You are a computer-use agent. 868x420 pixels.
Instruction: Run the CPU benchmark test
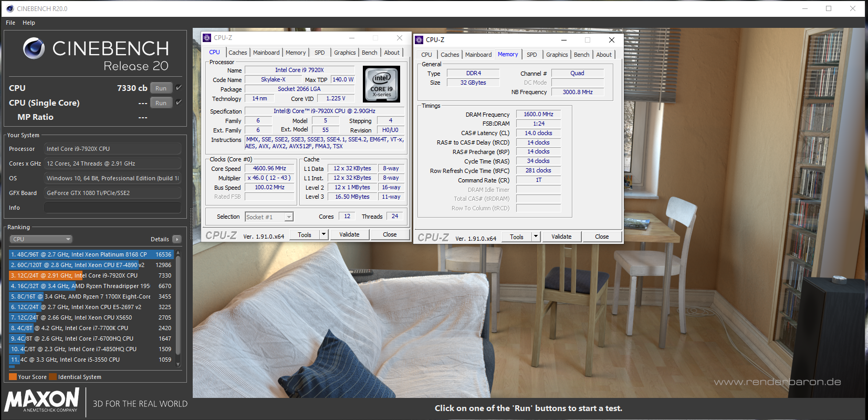point(161,88)
